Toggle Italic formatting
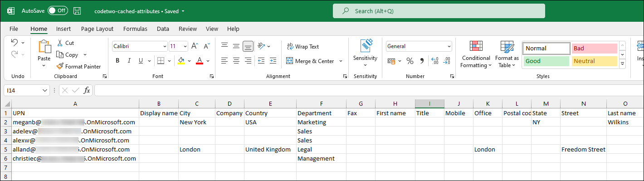The width and height of the screenshot is (644, 181). coord(129,61)
